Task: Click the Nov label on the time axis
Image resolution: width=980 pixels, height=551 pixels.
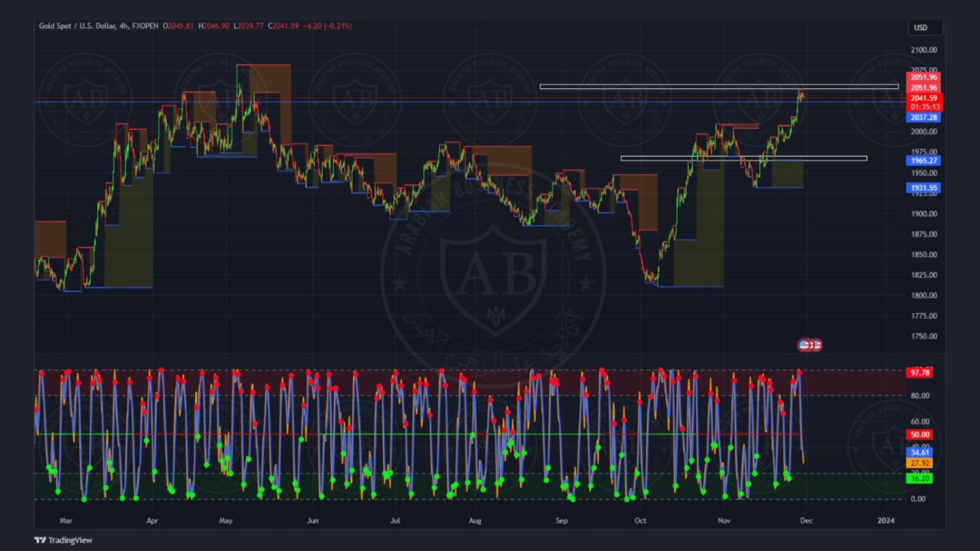Action: (724, 520)
